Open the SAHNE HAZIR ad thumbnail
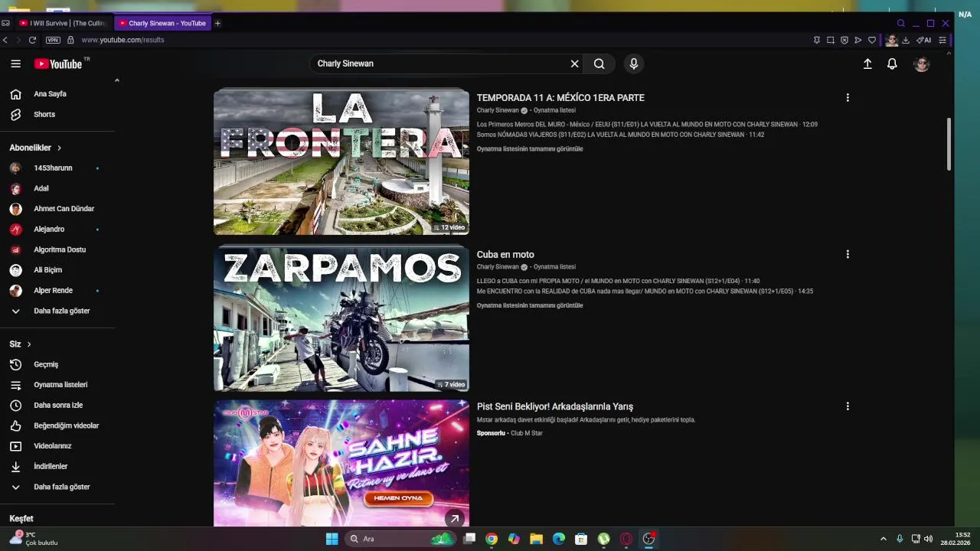This screenshot has width=980, height=551. pyautogui.click(x=341, y=463)
